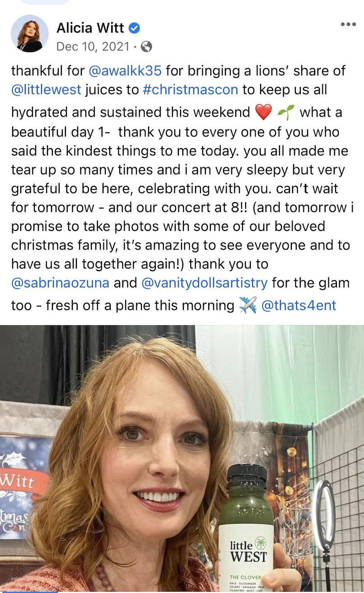Click the globe public-audience icon
The image size is (364, 593).
point(146,47)
